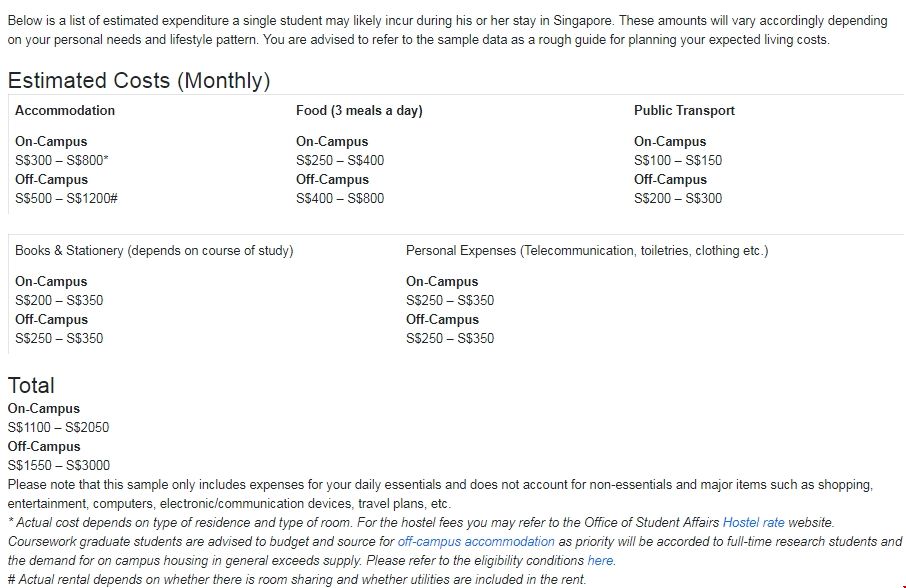Click the on-campus food cost S$250 – S$400
The image size is (906, 588).
[340, 160]
